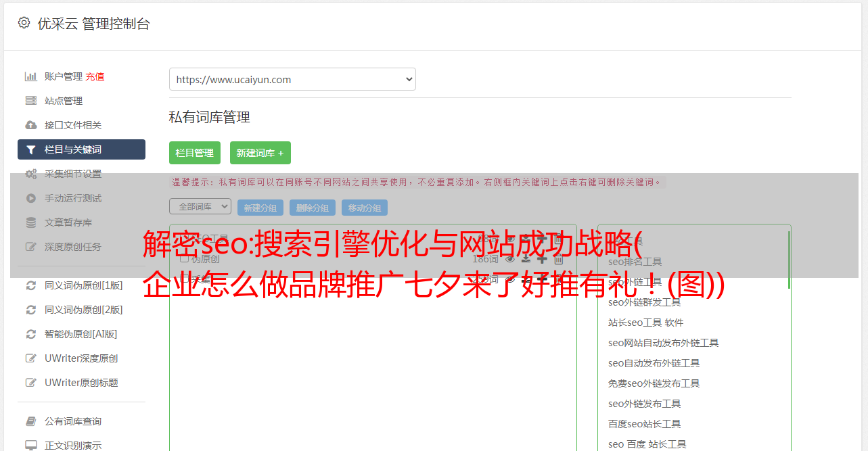Click the database icon for 文章暂存库
Viewport: 868px width, 451px height.
31,222
